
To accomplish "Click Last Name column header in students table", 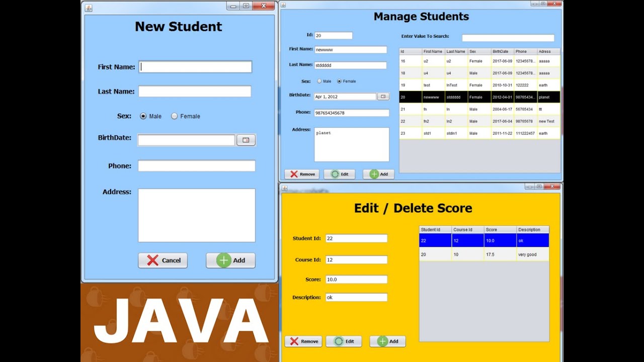I will point(456,51).
